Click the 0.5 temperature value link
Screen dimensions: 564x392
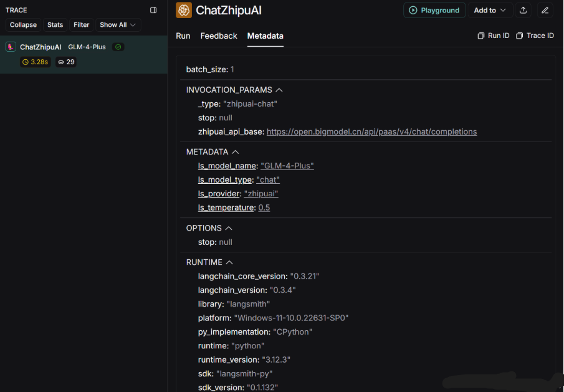click(x=264, y=208)
